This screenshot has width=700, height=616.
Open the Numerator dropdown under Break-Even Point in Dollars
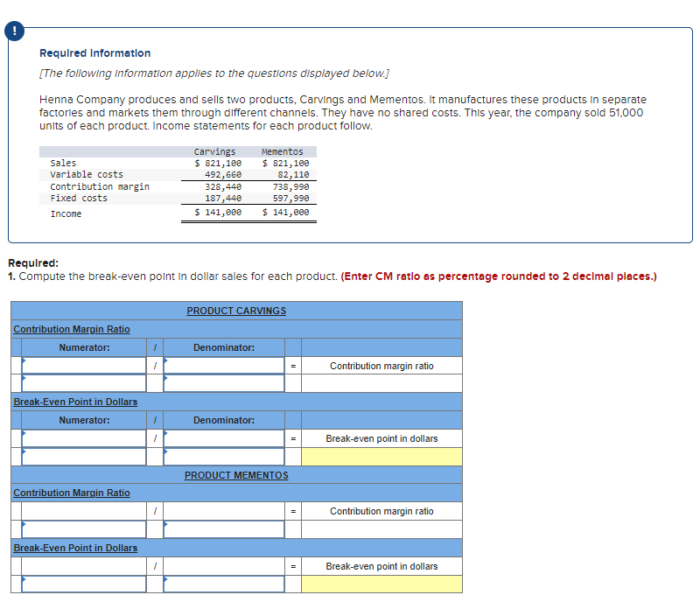pyautogui.click(x=81, y=437)
